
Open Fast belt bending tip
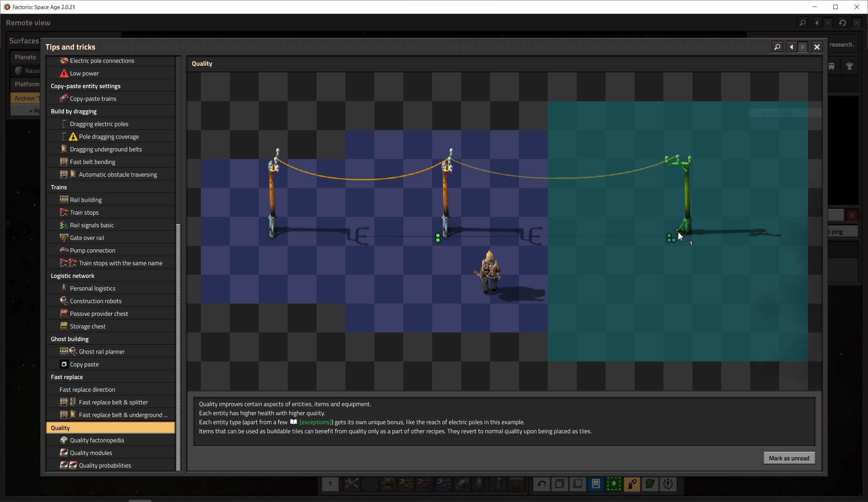click(111, 162)
